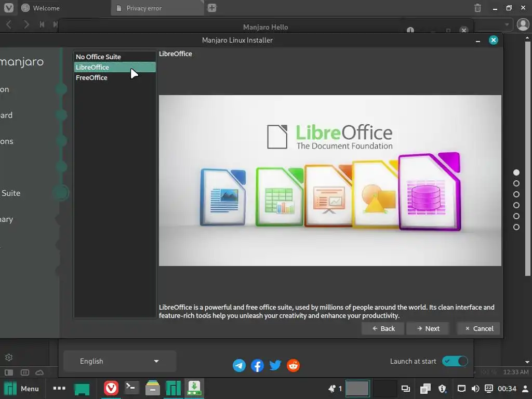Select the fourth page indicator dot

[x=516, y=205]
